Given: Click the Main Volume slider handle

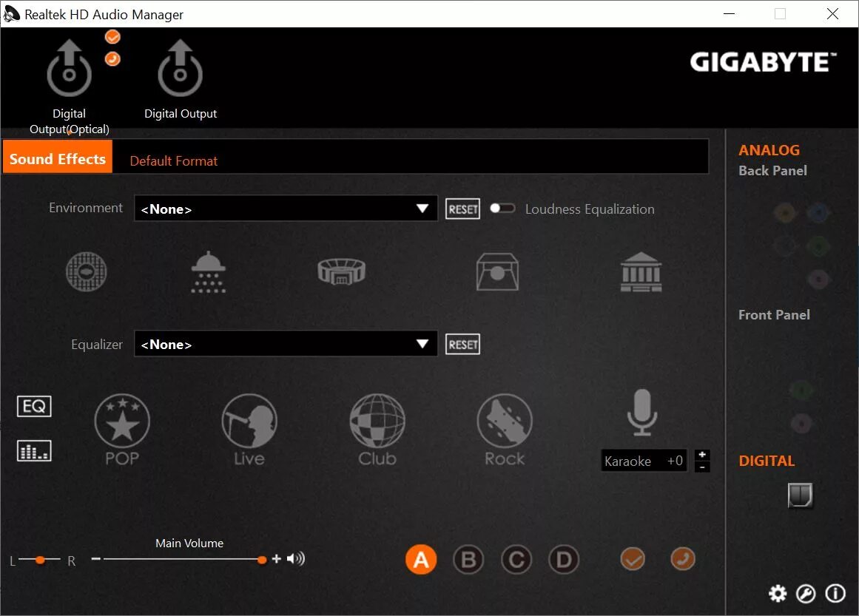Looking at the screenshot, I should pyautogui.click(x=262, y=560).
